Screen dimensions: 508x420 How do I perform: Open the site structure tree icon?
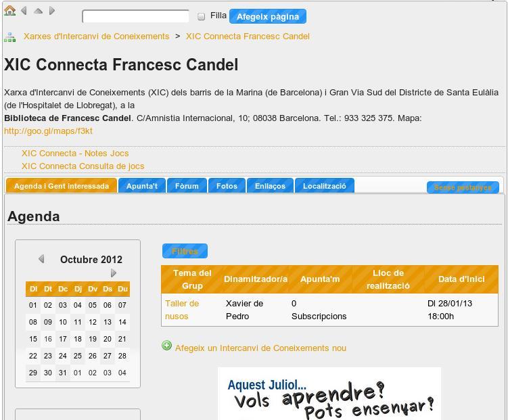click(x=9, y=37)
